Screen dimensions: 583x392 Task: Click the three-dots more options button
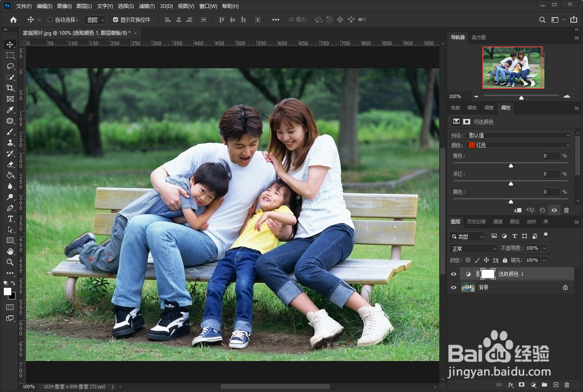[x=275, y=20]
